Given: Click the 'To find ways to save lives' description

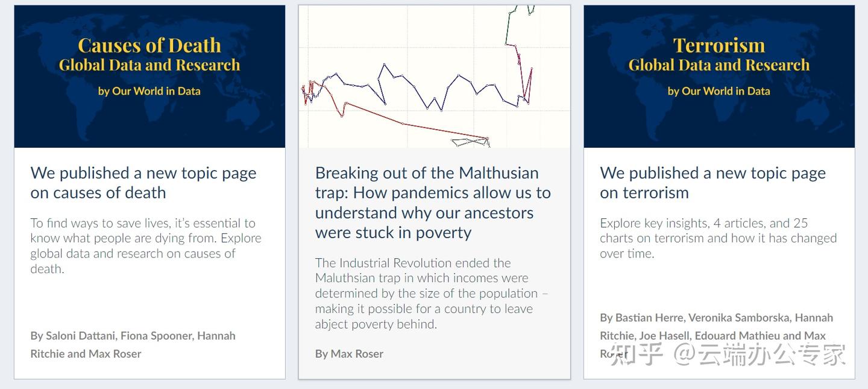Looking at the screenshot, I should (x=146, y=245).
